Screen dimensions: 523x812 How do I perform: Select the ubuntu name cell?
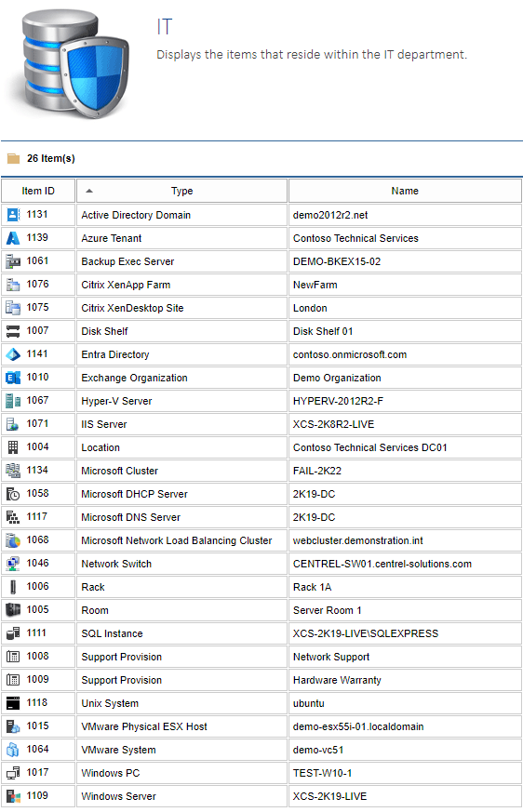pyautogui.click(x=405, y=704)
